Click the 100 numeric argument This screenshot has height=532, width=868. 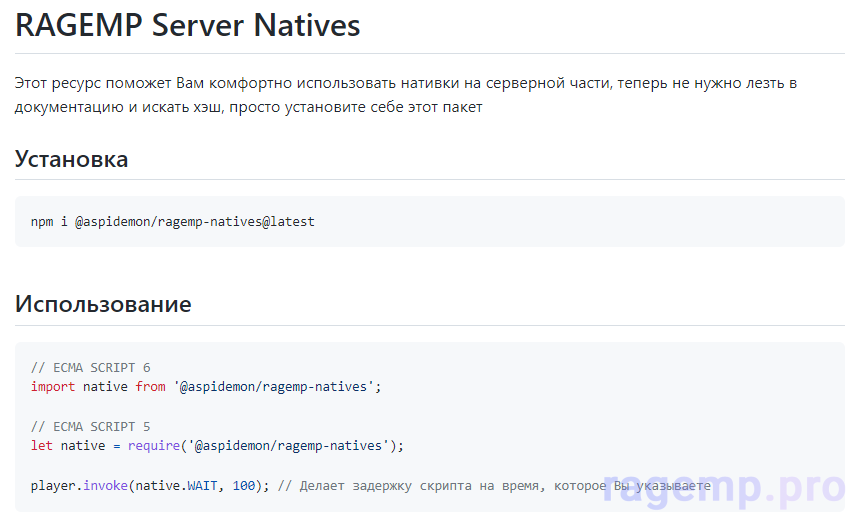tap(244, 485)
